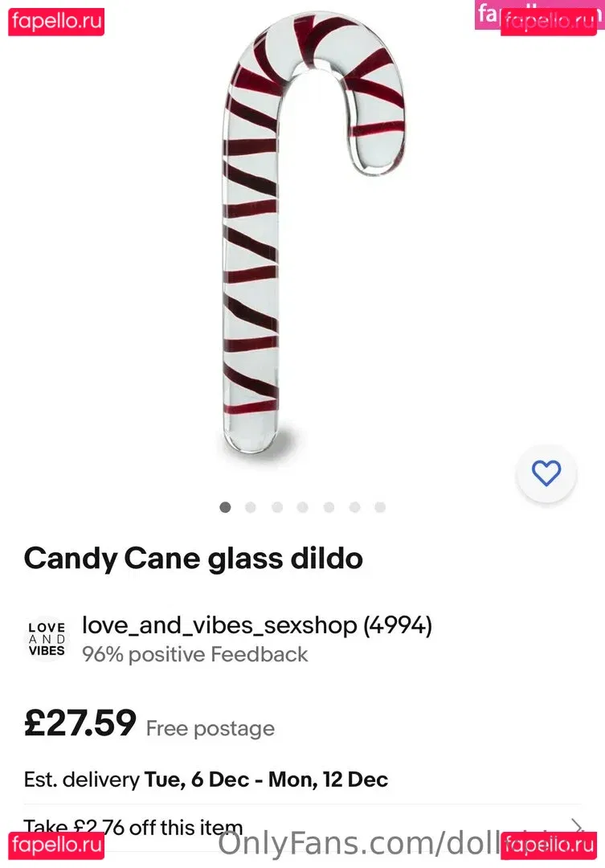
Task: Tap the 'Candy Cane glass dildo' title
Action: tap(194, 559)
